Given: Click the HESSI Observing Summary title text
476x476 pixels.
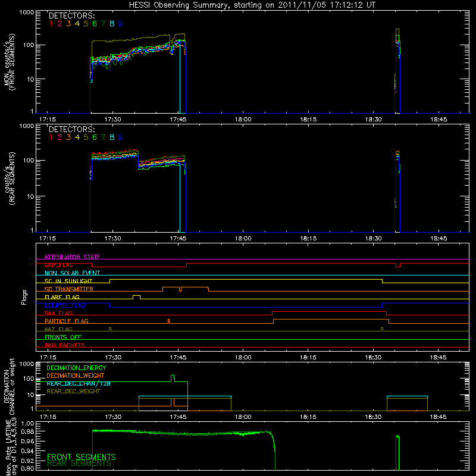Looking at the screenshot, I should (252, 5).
